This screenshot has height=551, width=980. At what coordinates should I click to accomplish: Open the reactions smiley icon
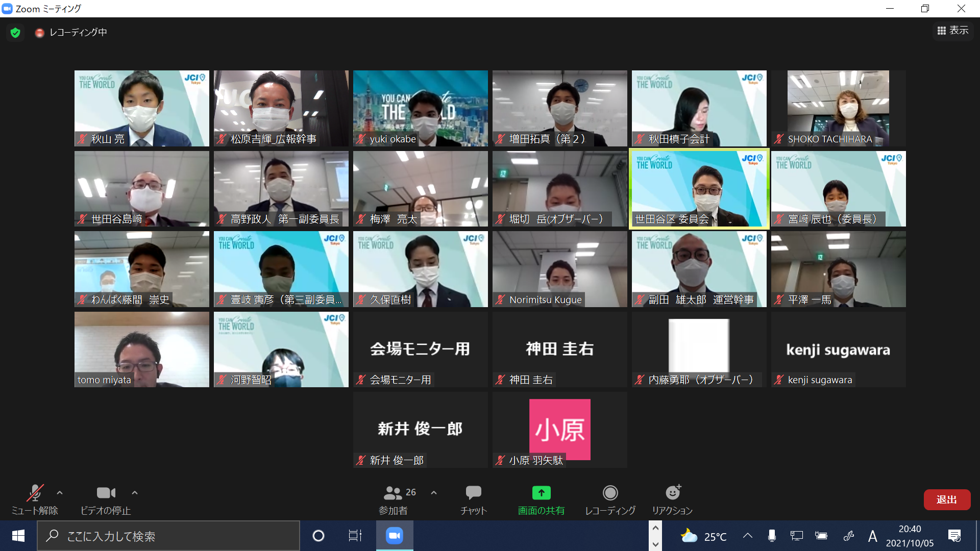(673, 493)
